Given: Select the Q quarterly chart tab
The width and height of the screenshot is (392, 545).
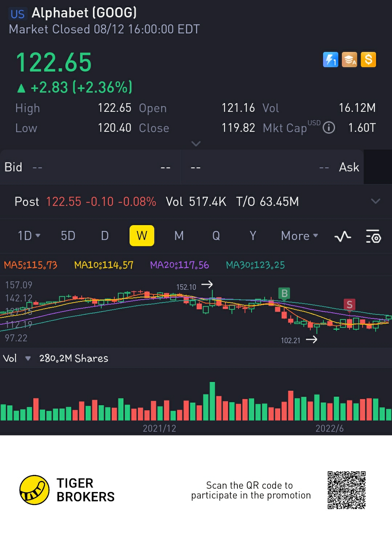Looking at the screenshot, I should point(216,236).
